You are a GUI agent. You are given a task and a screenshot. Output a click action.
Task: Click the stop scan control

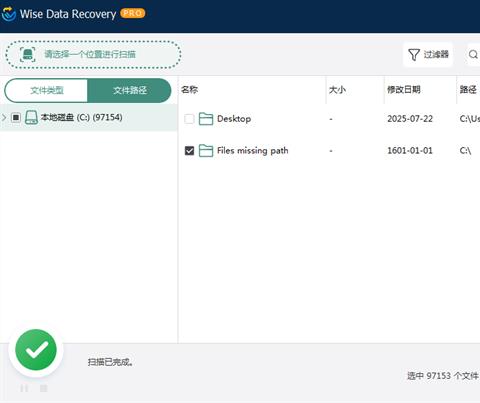pyautogui.click(x=44, y=388)
